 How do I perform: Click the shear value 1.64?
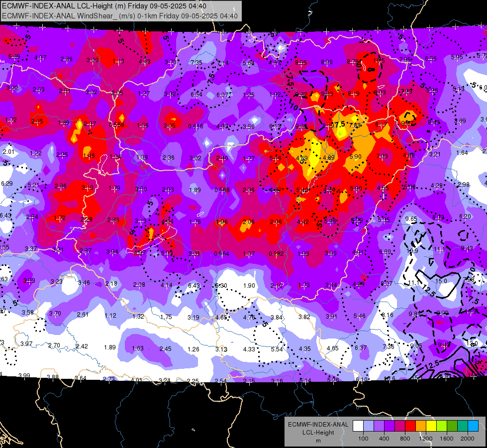462,153
